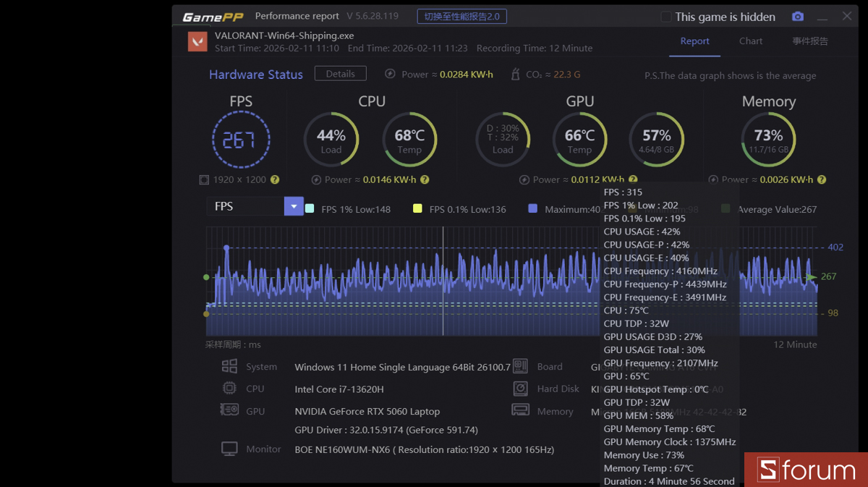Click the GamePP logo
The height and width of the screenshot is (487, 868).
pyautogui.click(x=211, y=15)
